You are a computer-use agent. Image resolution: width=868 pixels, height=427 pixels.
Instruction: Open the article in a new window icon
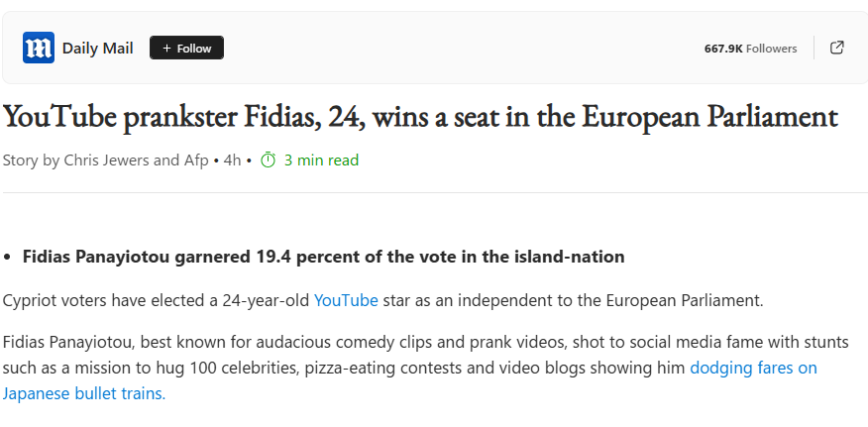pyautogui.click(x=837, y=48)
